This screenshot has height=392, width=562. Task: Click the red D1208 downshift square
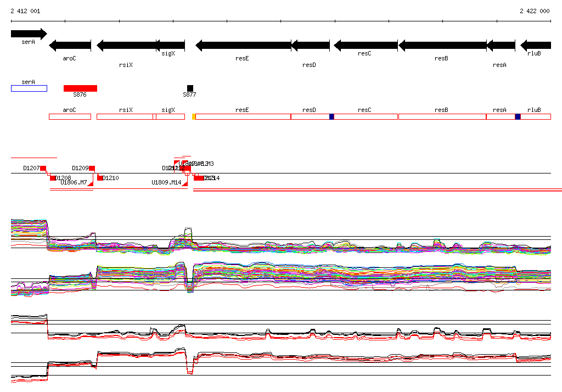[x=53, y=178]
